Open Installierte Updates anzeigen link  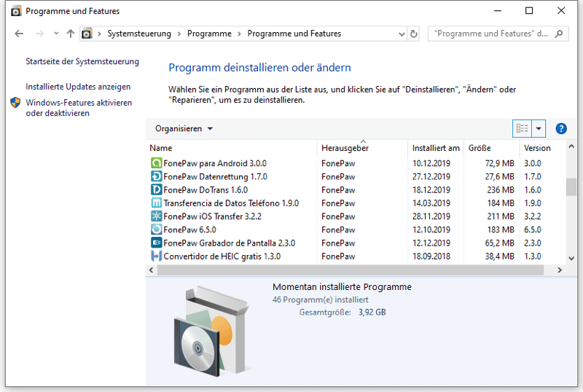pos(78,87)
